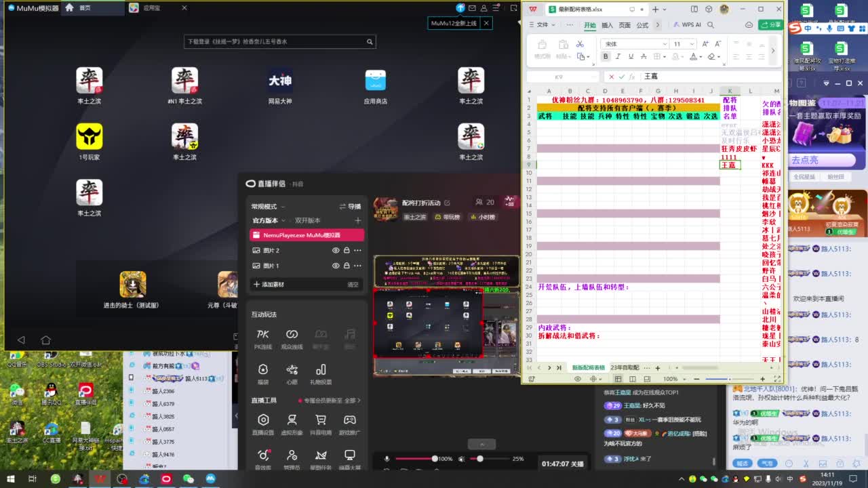Viewport: 868px width, 488px height.
Task: Cancel formula bar entry with red X
Action: (611, 77)
